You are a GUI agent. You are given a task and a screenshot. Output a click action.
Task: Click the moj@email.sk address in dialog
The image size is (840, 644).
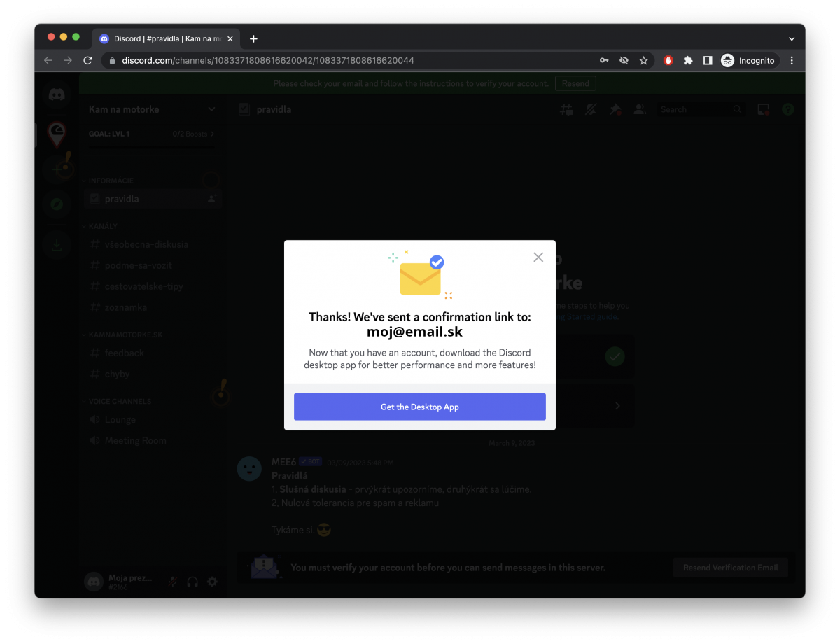414,332
